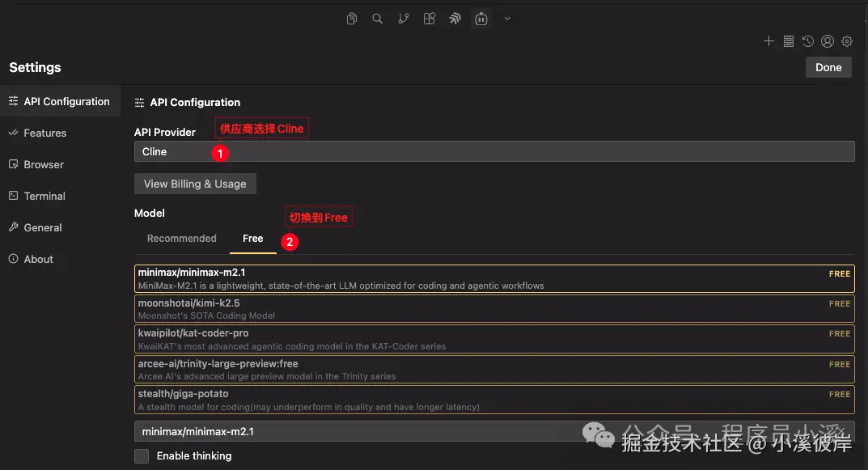Select the minimax/minimax-m2.1 model card

(494, 278)
